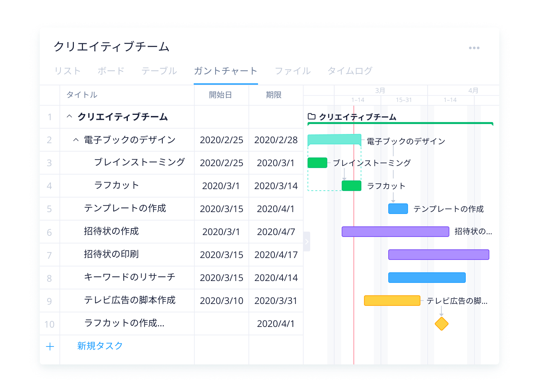Image resolution: width=539 pixels, height=392 pixels.
Task: Collapse the クリエイティブチーム row chevron
Action: click(69, 116)
